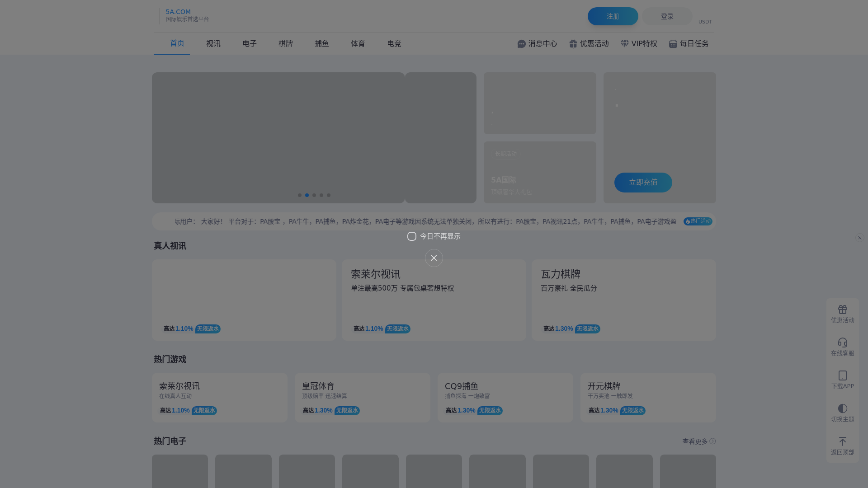Click the gift icon for 优惠活动 in the nav bar

point(573,44)
